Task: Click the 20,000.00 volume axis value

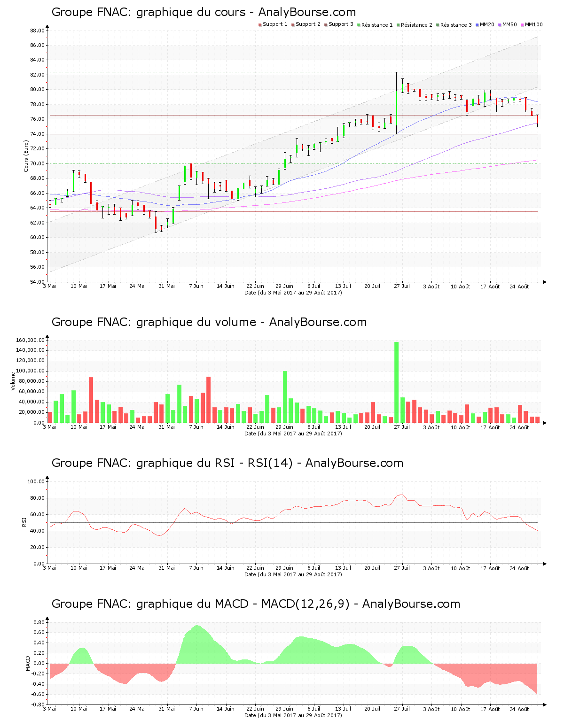Action: coord(31,412)
